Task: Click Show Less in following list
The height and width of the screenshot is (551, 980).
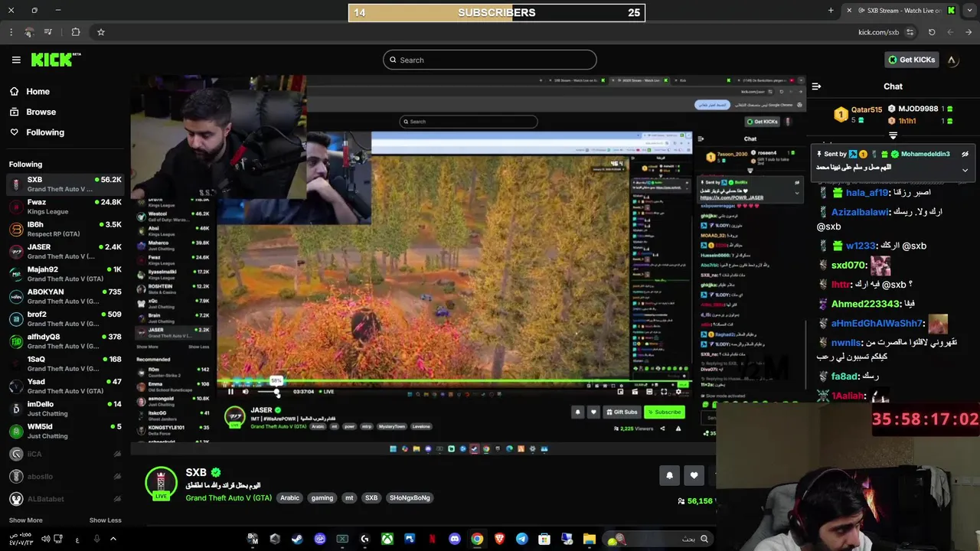Action: [x=105, y=520]
